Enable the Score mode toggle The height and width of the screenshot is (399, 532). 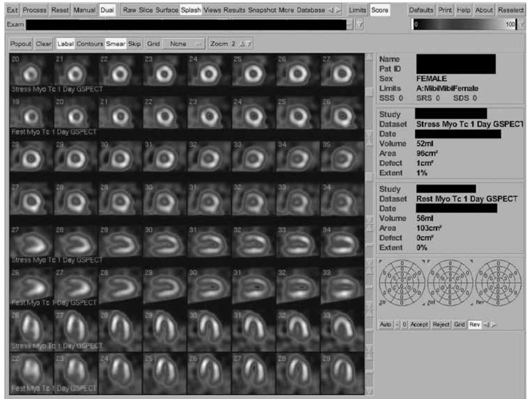(x=380, y=10)
